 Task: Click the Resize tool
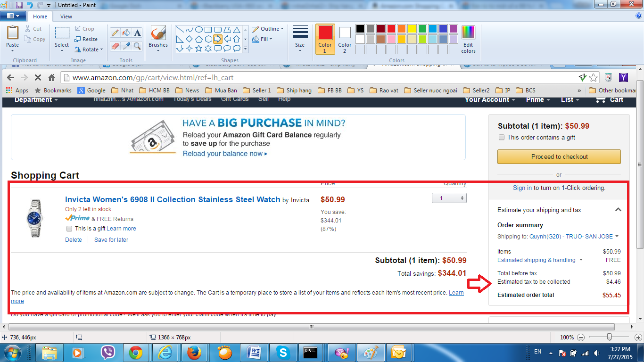point(86,39)
